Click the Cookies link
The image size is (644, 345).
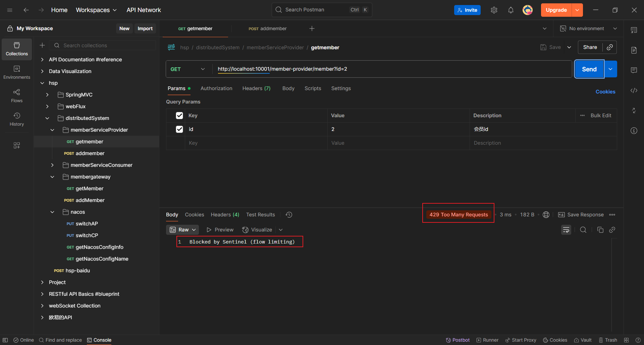coord(605,92)
